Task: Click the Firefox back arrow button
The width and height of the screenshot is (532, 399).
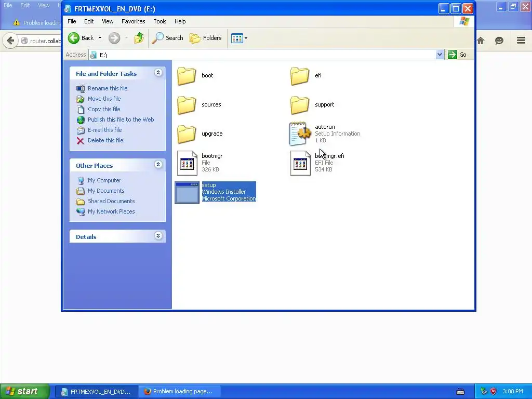Action: 10,41
